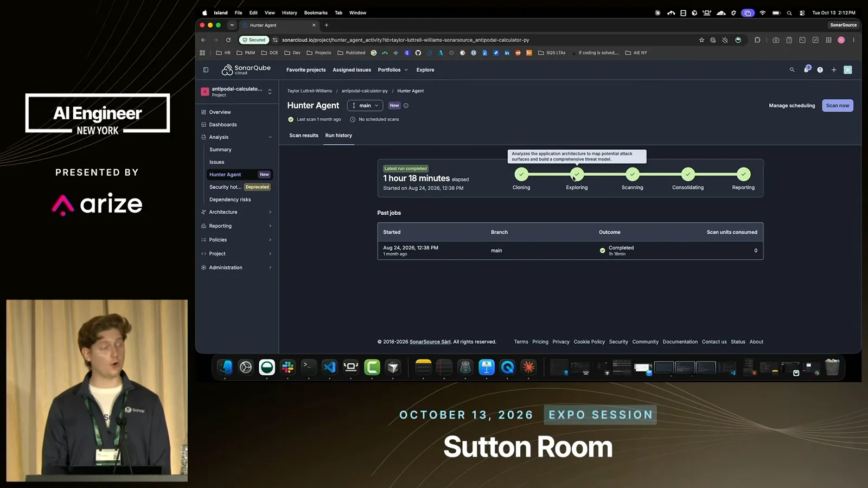Viewport: 868px width, 488px height.
Task: Open the main branch dropdown
Action: [365, 106]
